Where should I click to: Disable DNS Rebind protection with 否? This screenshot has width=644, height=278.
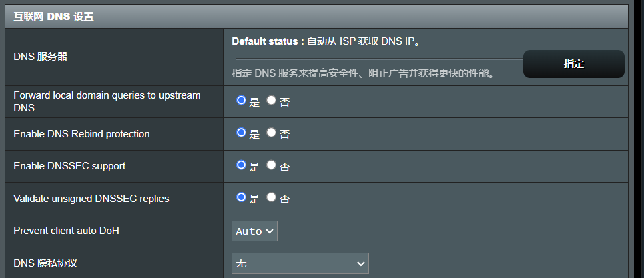coord(271,133)
